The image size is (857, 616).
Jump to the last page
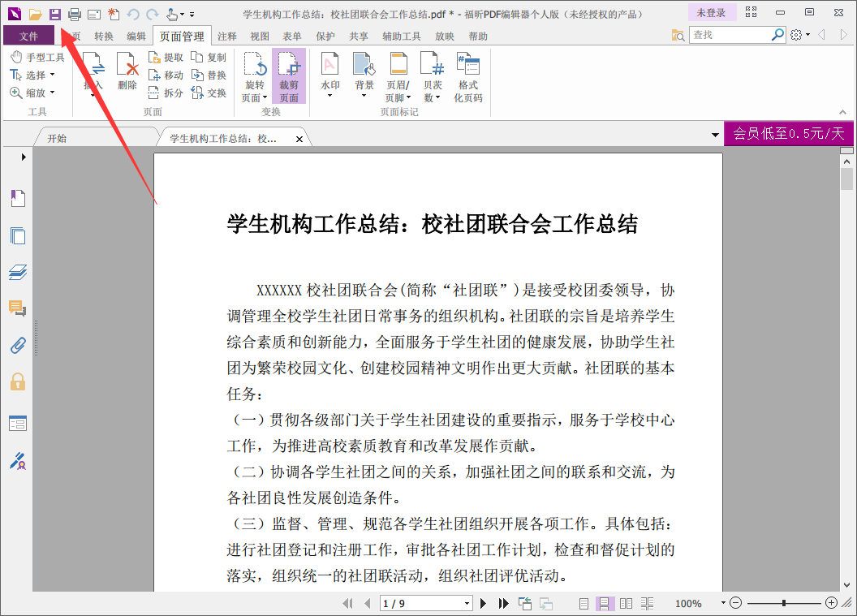[x=503, y=604]
